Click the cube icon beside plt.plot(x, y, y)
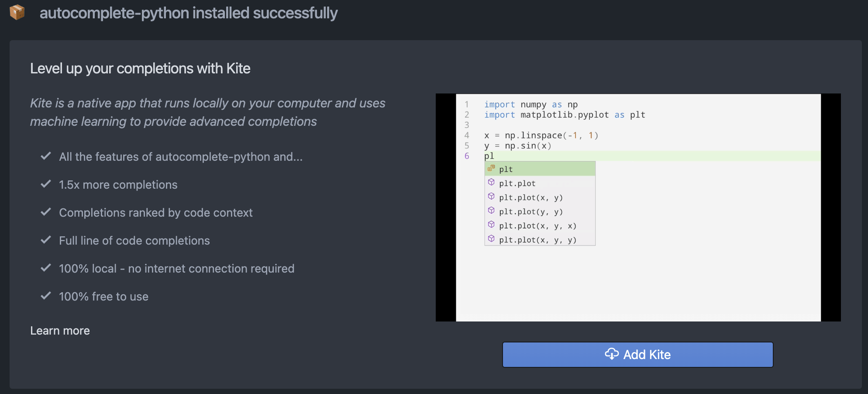Viewport: 868px width, 394px height. [491, 238]
